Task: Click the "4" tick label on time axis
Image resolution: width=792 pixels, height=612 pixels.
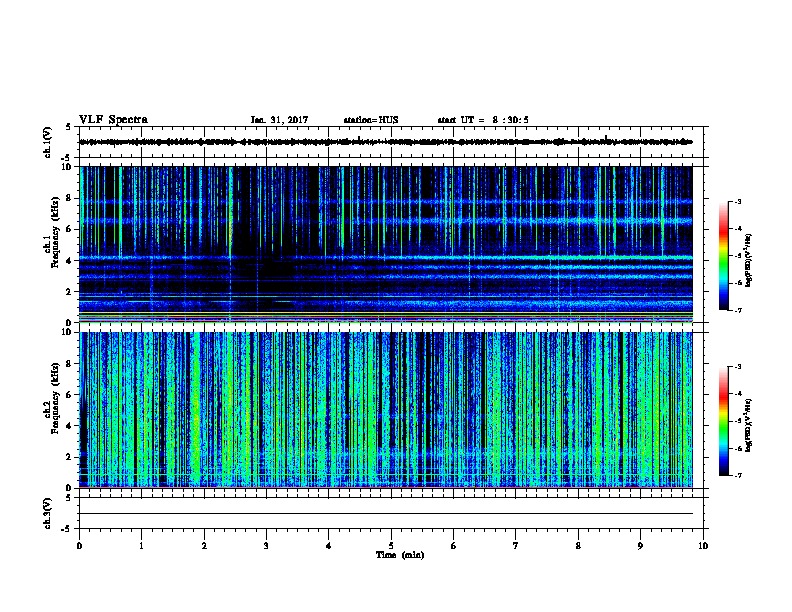Action: 328,546
